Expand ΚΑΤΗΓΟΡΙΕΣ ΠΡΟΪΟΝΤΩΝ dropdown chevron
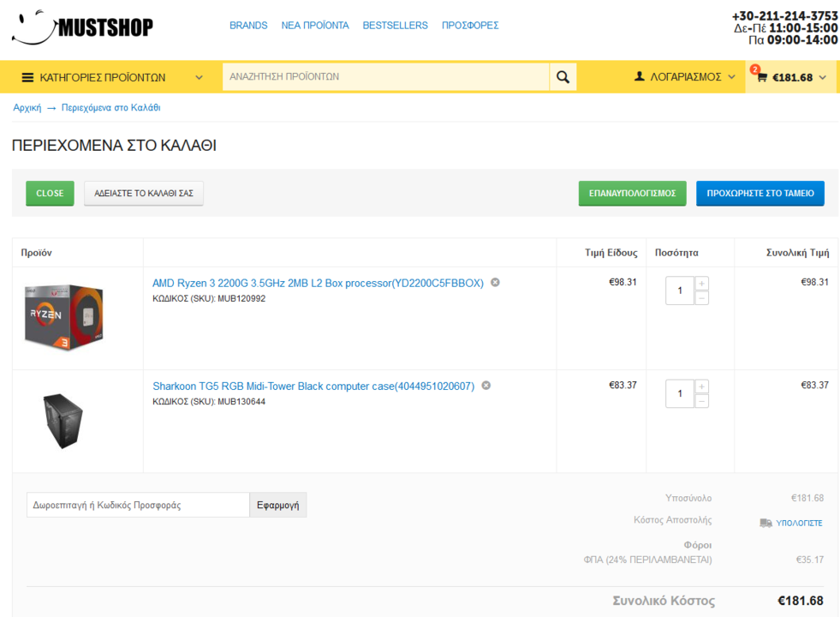The image size is (840, 617). click(200, 78)
